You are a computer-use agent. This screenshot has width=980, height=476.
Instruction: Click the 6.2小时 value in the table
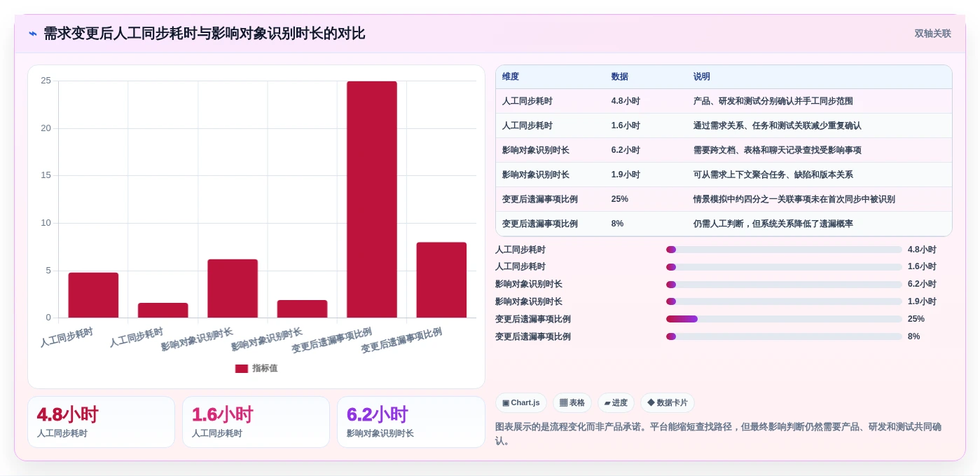click(x=626, y=150)
